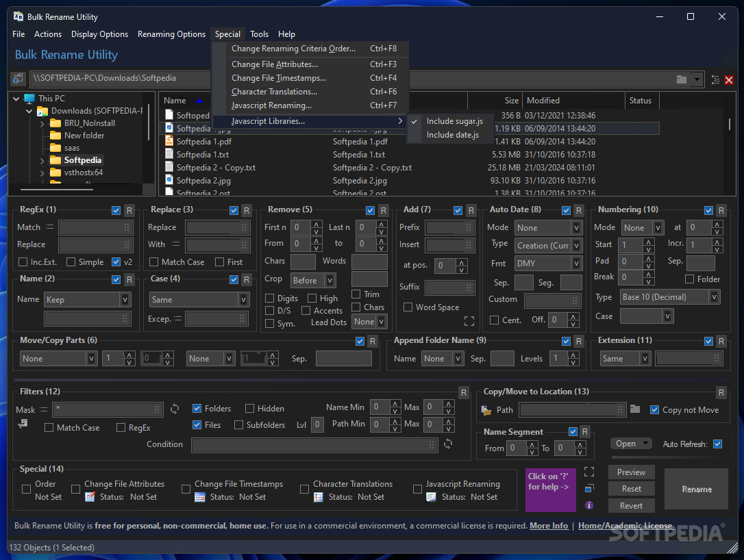744x560 pixels.
Task: Click the Softpedia 2.jpg file icon
Action: pyautogui.click(x=169, y=180)
